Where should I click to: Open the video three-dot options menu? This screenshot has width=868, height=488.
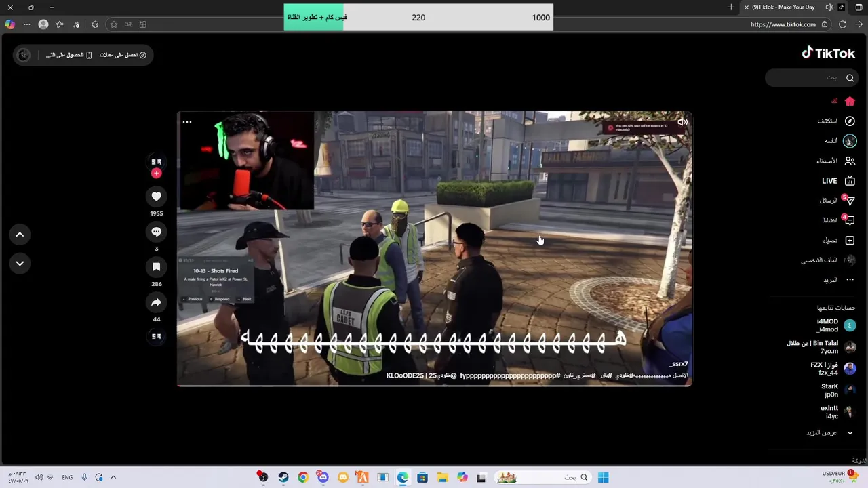pyautogui.click(x=187, y=122)
